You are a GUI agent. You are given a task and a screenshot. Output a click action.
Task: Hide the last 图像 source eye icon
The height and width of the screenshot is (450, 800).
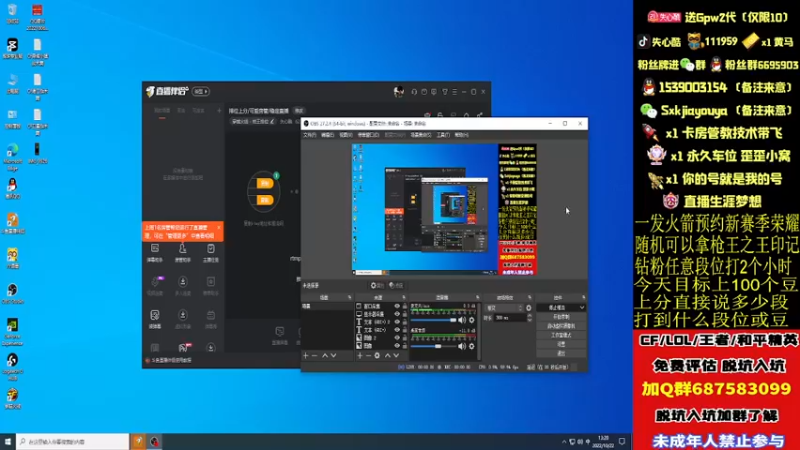397,345
